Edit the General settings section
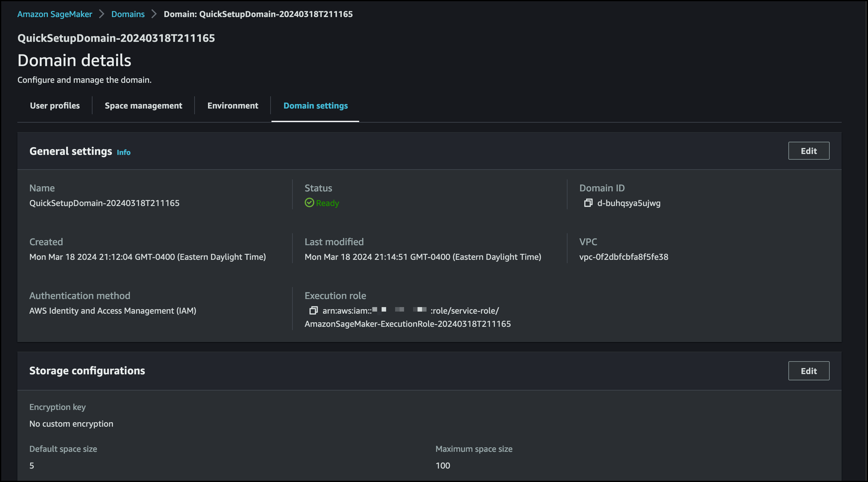The image size is (868, 482). [809, 151]
